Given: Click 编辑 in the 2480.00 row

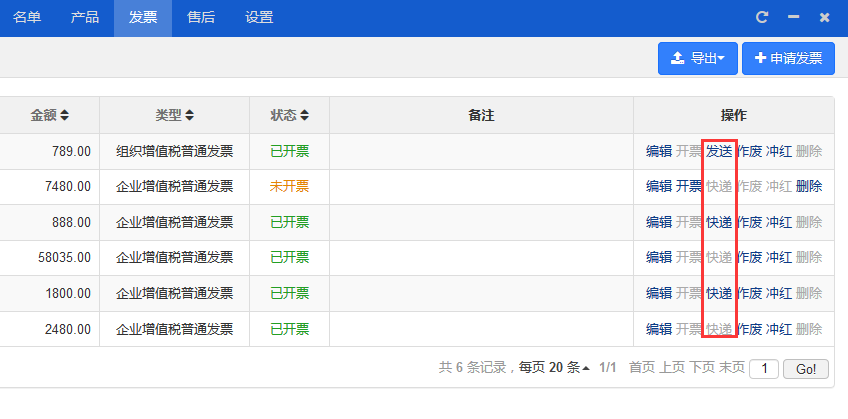Looking at the screenshot, I should click(659, 329).
